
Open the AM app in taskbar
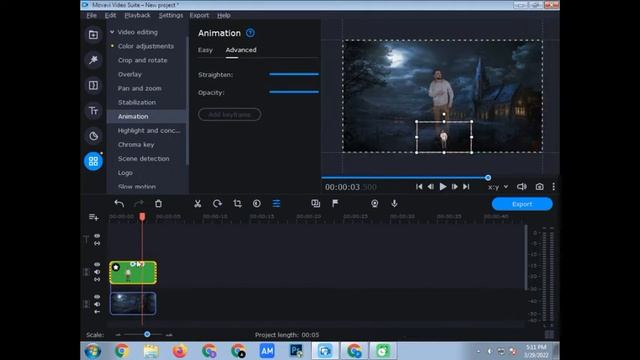(x=267, y=351)
